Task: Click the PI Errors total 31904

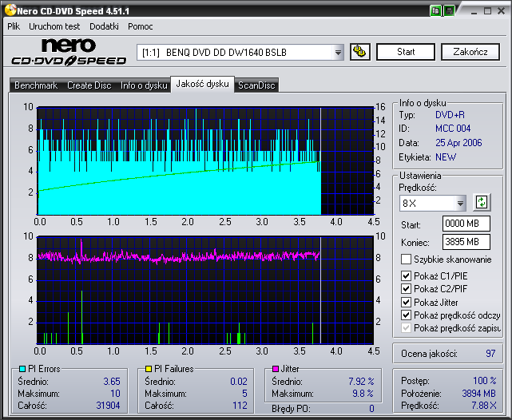Action: pyautogui.click(x=108, y=406)
